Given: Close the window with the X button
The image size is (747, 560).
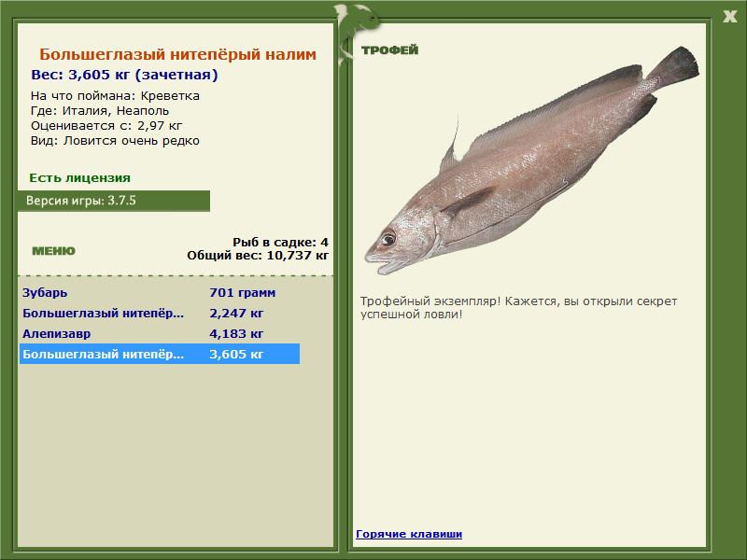Looking at the screenshot, I should (x=729, y=17).
